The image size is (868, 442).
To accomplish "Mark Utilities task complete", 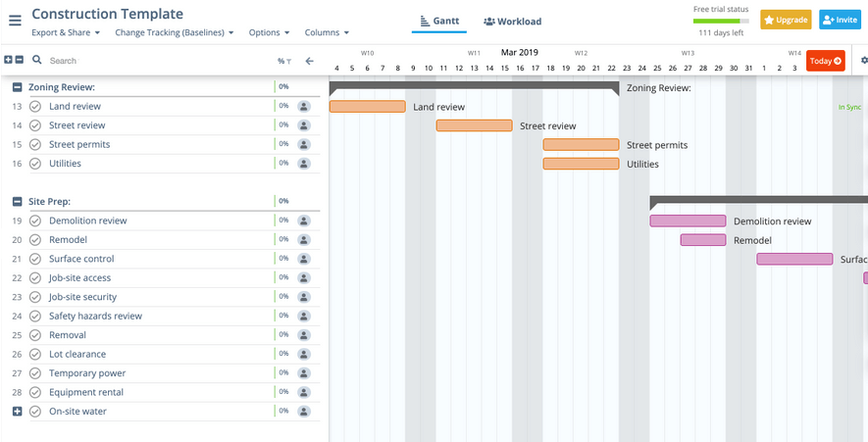I will click(x=35, y=164).
